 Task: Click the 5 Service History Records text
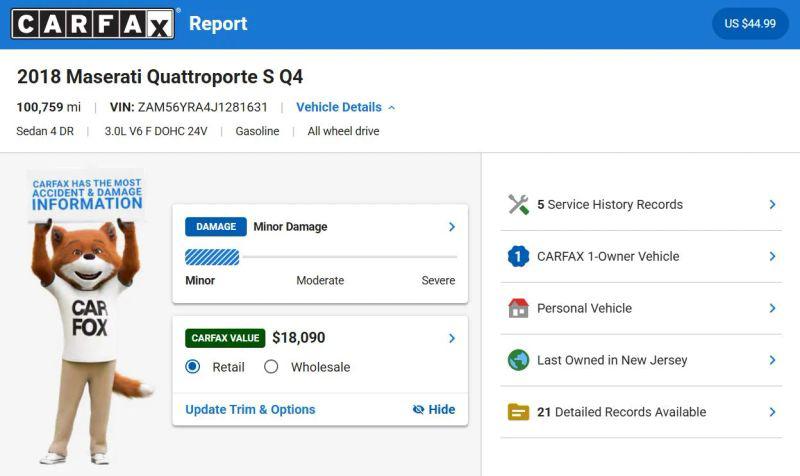610,205
